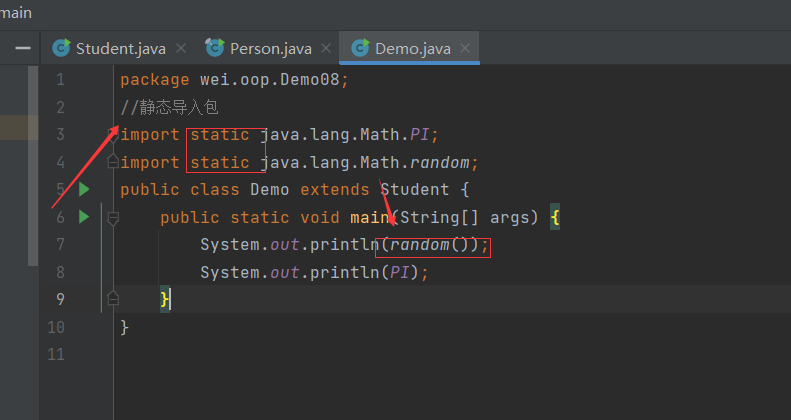Collapse the imports fold marker on line 4
791x420 pixels.
(x=112, y=161)
